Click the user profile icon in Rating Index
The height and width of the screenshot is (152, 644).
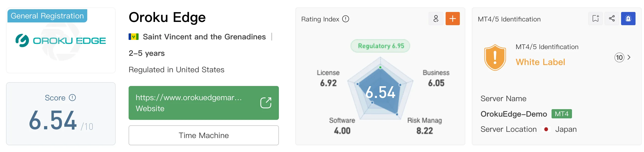(x=436, y=18)
